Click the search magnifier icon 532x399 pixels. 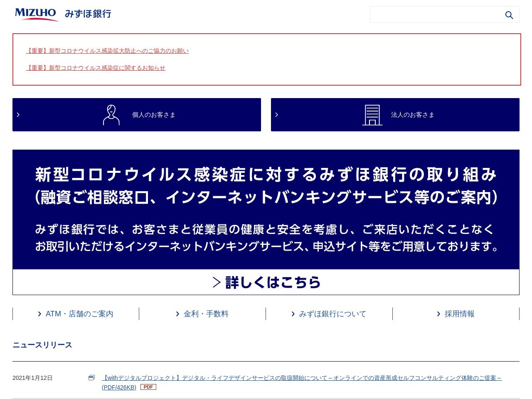[509, 15]
